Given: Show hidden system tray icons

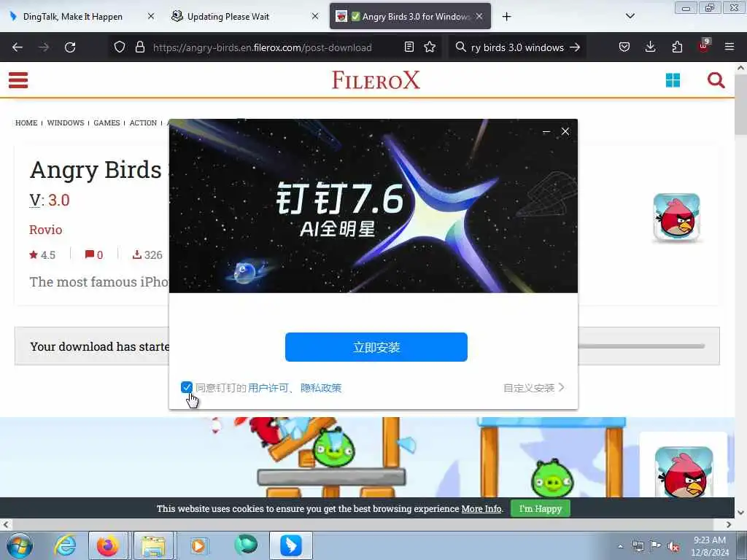Looking at the screenshot, I should 620,546.
